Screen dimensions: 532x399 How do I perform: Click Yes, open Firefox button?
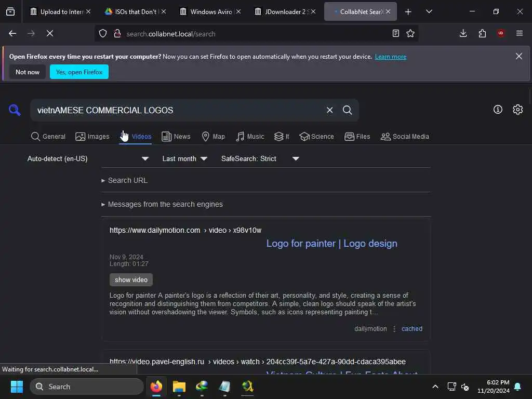pyautogui.click(x=79, y=72)
